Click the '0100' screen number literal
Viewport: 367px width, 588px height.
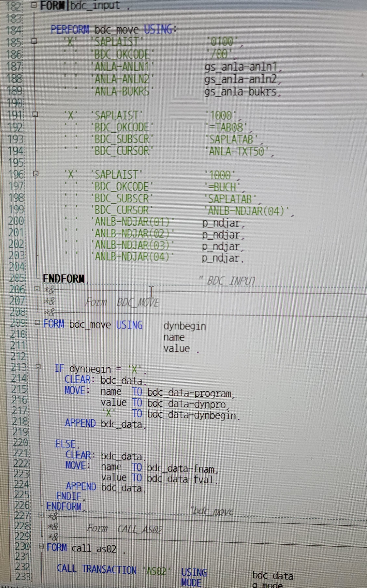[223, 42]
